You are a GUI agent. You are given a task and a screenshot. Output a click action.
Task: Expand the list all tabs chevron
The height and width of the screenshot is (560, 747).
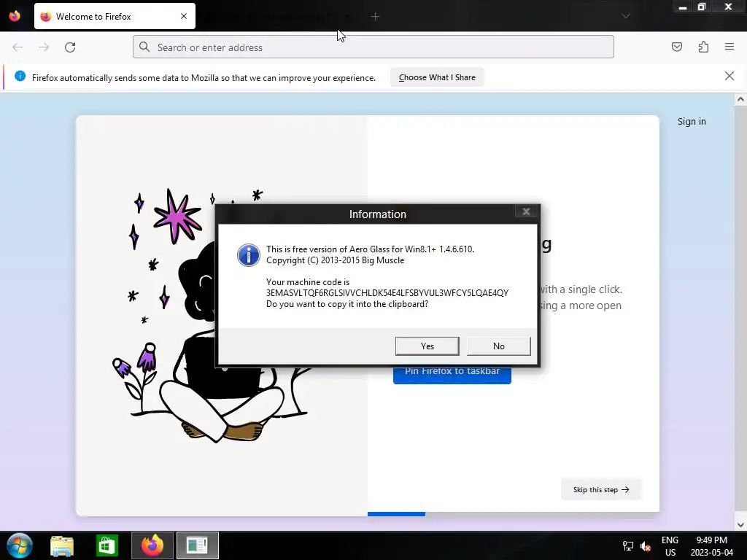click(x=626, y=16)
